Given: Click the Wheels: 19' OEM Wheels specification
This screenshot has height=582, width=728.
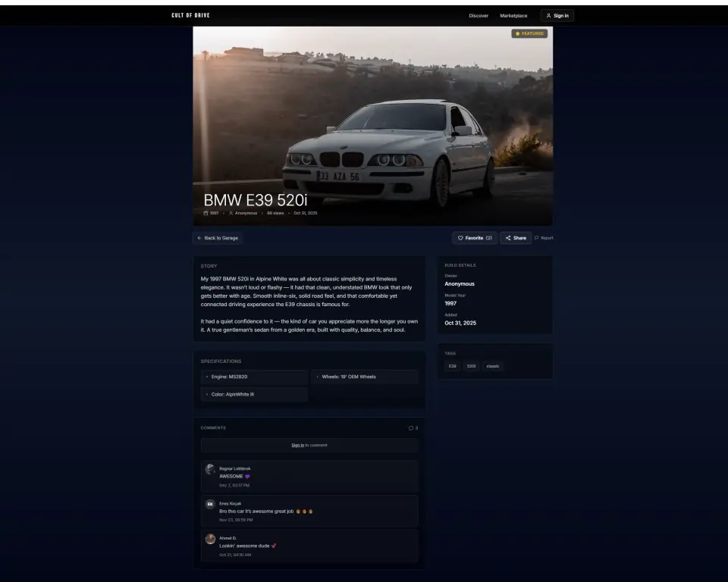Looking at the screenshot, I should point(365,377).
